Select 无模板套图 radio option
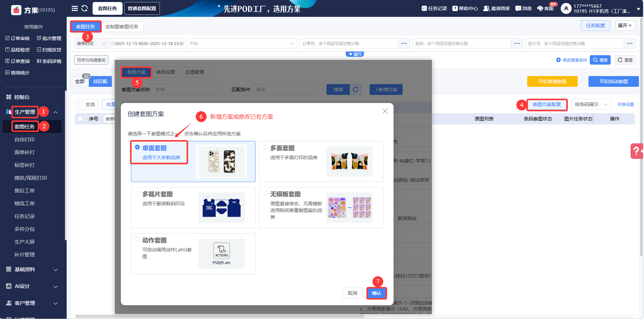This screenshot has width=644, height=319. [x=265, y=193]
